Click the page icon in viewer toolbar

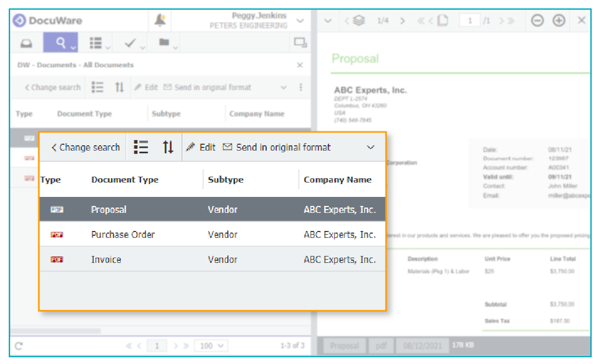[443, 20]
